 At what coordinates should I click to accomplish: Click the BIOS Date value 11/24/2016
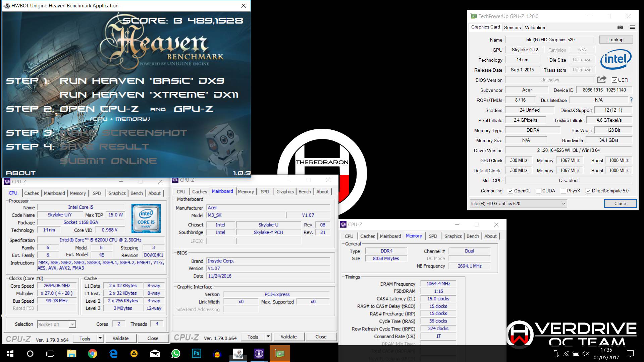[268, 276]
